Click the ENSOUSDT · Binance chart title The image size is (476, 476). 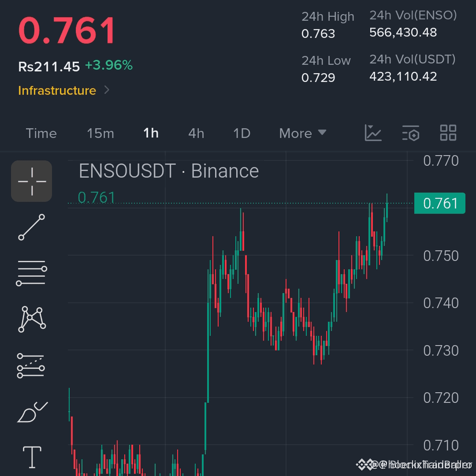[x=169, y=171]
